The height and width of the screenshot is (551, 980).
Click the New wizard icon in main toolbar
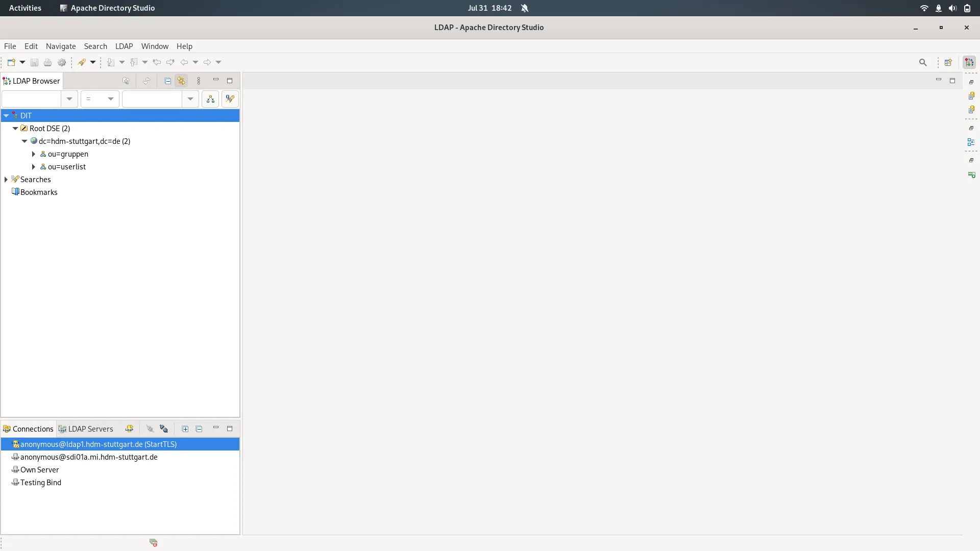(x=11, y=62)
